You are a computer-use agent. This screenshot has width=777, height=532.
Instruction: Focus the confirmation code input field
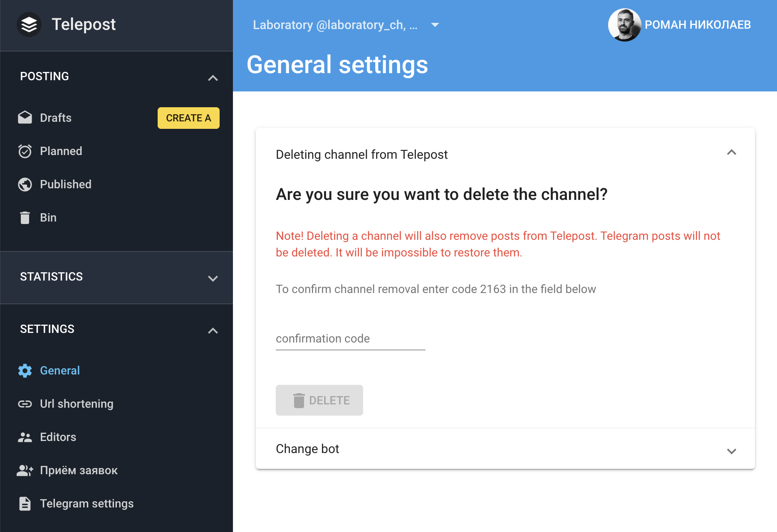click(351, 339)
